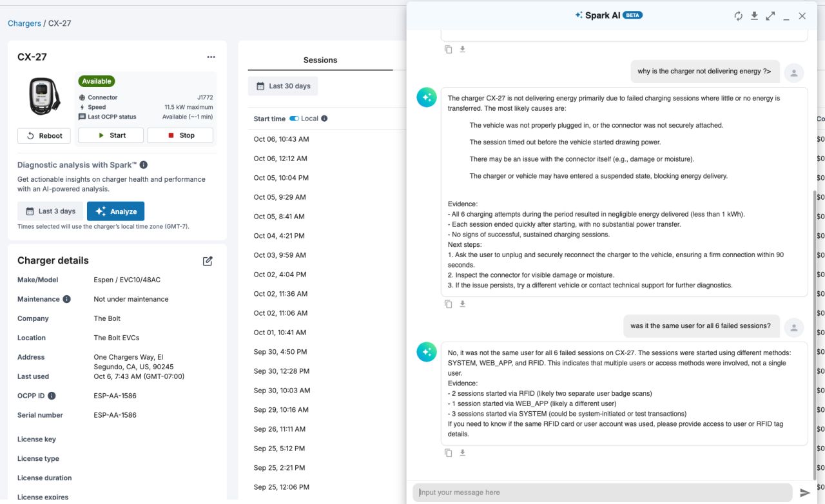
Task: Open the Last 3 days range picker
Action: (50, 211)
